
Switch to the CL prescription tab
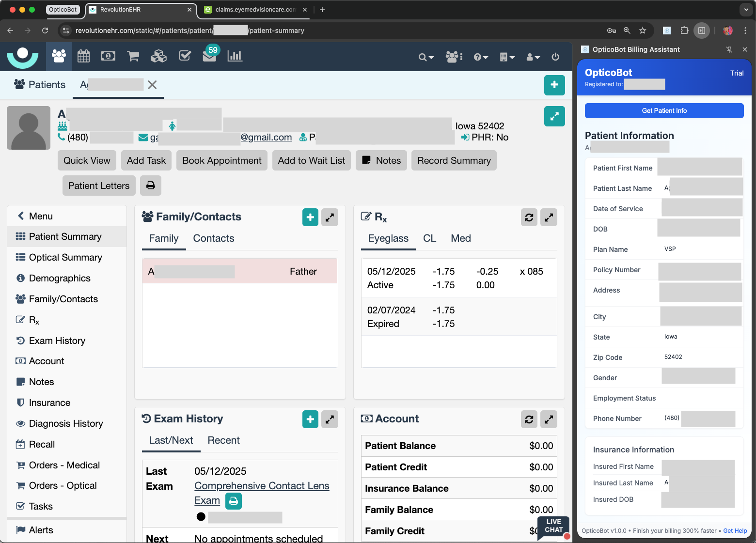click(x=429, y=238)
